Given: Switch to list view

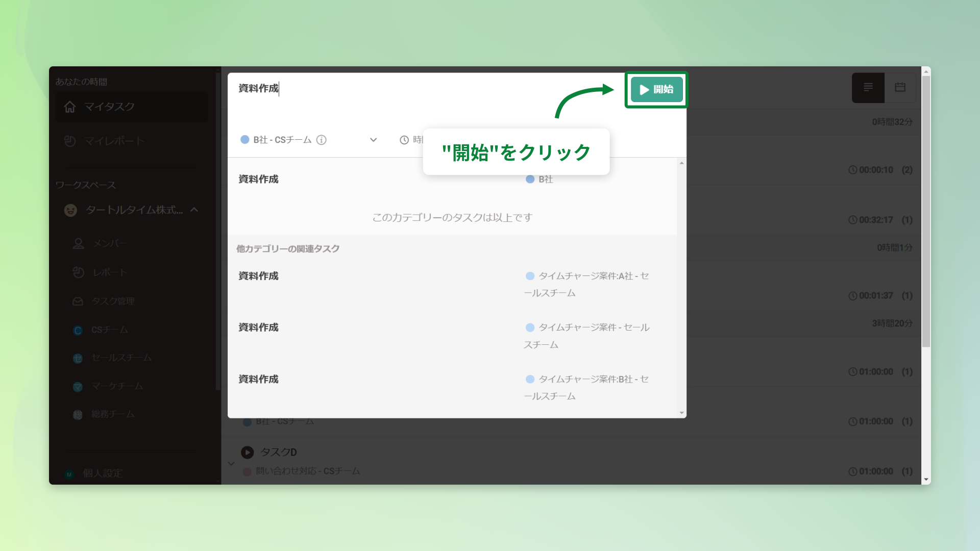Looking at the screenshot, I should (868, 88).
